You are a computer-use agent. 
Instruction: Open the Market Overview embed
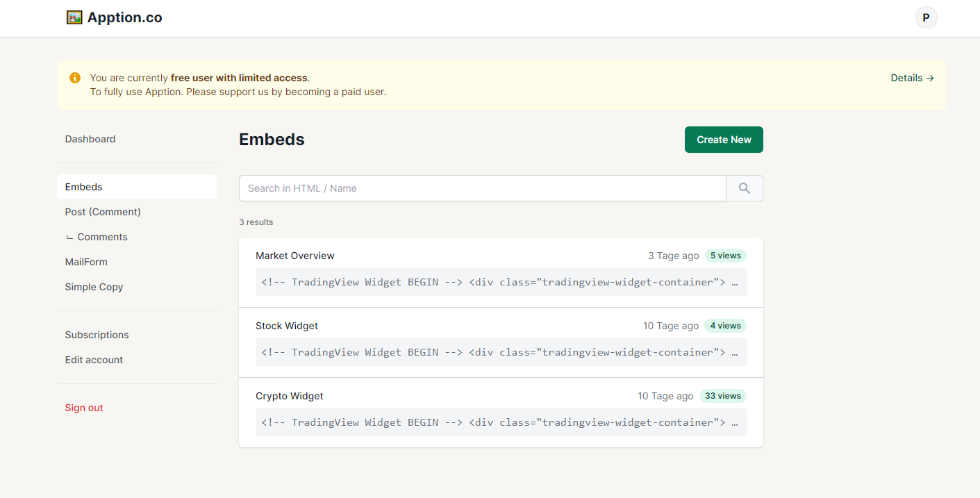click(295, 256)
